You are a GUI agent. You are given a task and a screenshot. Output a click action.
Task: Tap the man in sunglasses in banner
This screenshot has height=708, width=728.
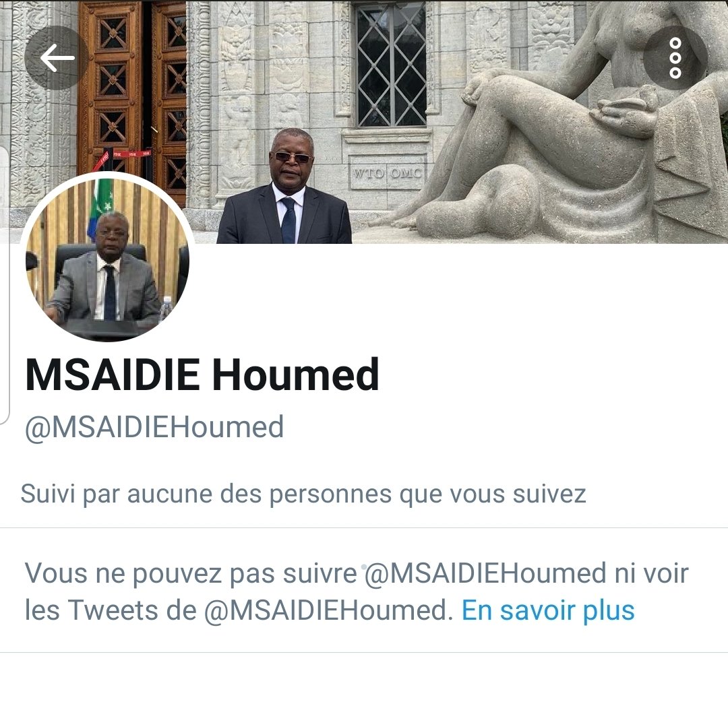(x=284, y=187)
